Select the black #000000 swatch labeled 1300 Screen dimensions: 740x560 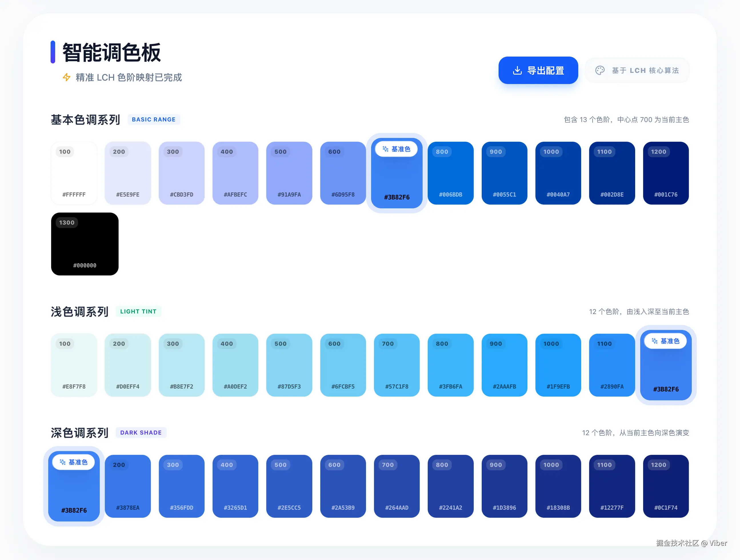tap(85, 244)
